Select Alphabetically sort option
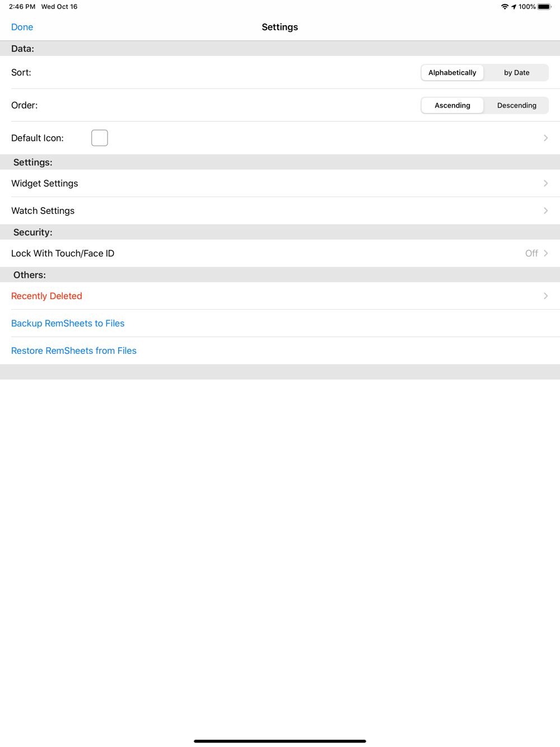The width and height of the screenshot is (560, 747). (x=452, y=73)
